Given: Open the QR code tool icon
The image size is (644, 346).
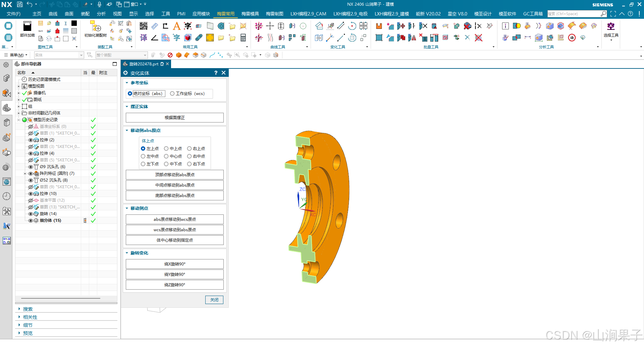Looking at the screenshot, I should pyautogui.click(x=143, y=26).
